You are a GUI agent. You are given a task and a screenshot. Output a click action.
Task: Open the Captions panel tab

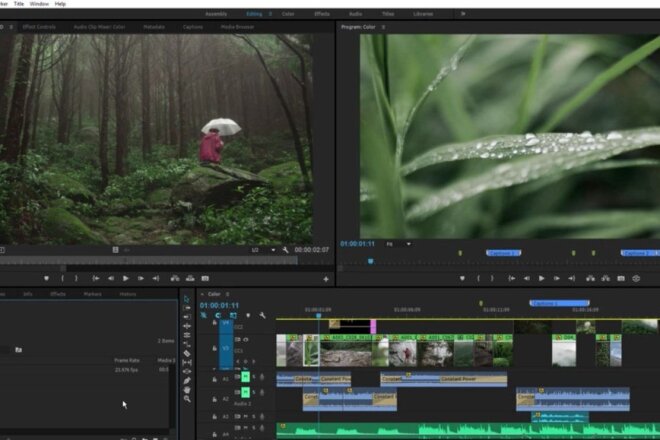193,27
